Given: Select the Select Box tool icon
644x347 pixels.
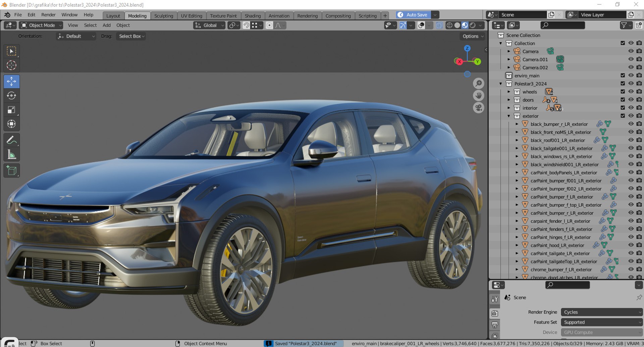Looking at the screenshot, I should [x=11, y=51].
